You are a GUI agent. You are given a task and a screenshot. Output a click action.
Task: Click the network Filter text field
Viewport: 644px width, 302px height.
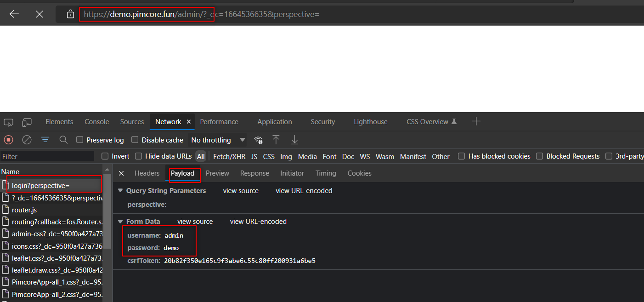tap(47, 157)
